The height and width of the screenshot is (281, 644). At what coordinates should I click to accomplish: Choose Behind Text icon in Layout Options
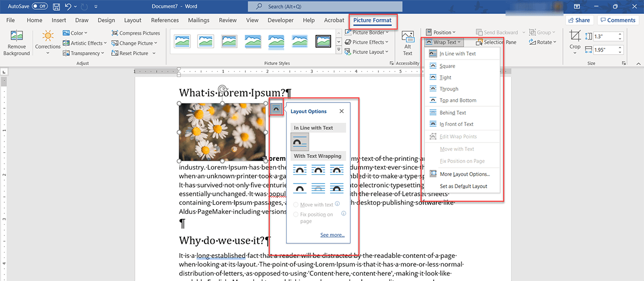click(319, 188)
